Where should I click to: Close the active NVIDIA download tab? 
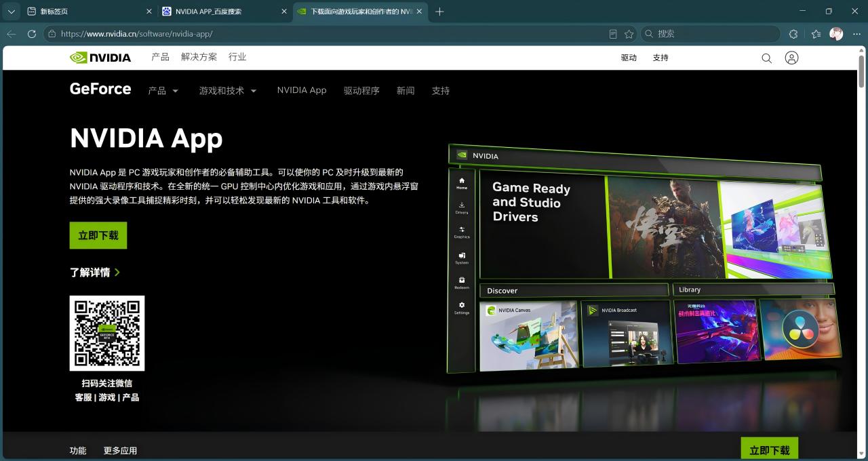pos(419,12)
